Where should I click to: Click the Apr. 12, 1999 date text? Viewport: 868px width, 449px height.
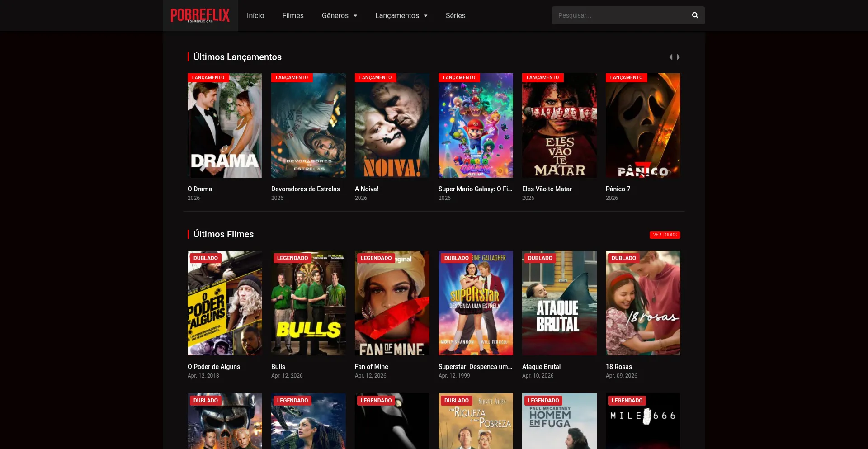point(454,376)
